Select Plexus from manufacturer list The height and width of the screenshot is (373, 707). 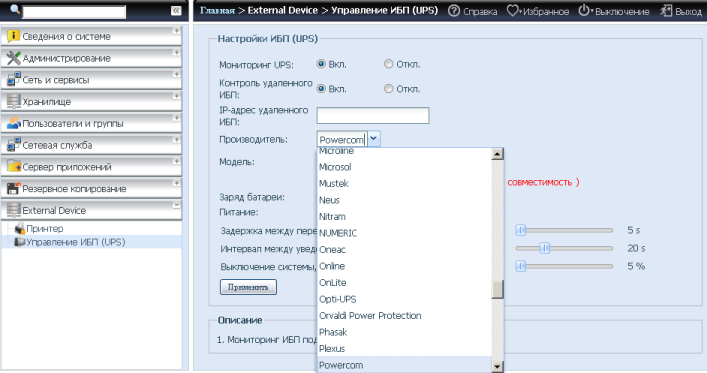pos(404,349)
